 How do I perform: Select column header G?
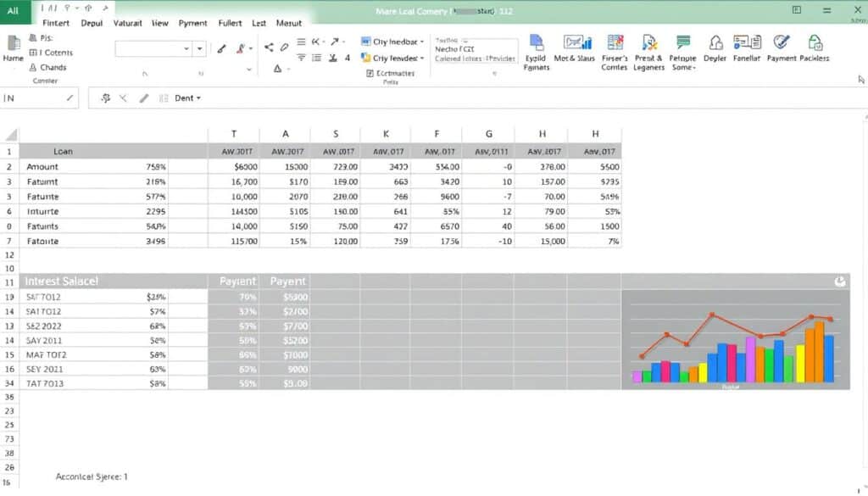[488, 134]
